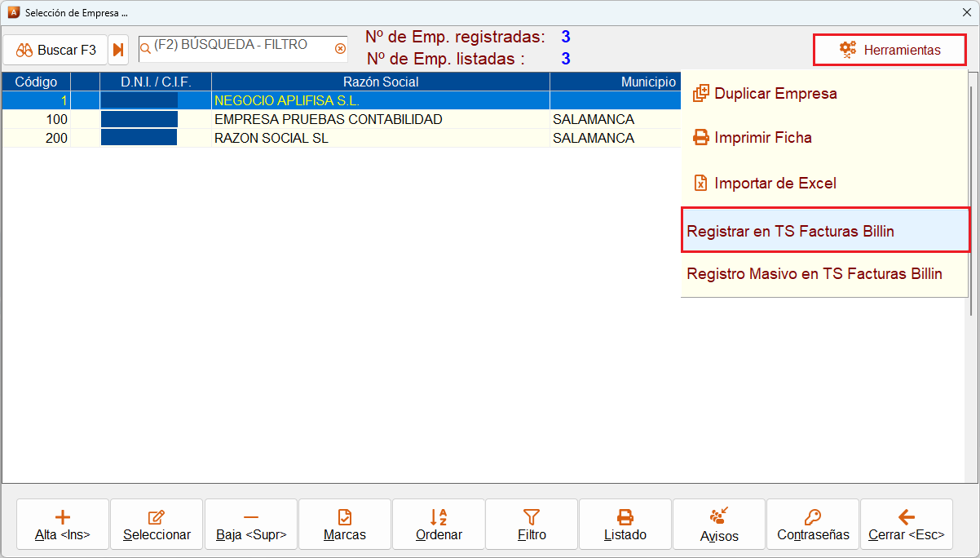The height and width of the screenshot is (558, 980).
Task: Choose Duplicar Empresa from the menu
Action: [x=825, y=94]
